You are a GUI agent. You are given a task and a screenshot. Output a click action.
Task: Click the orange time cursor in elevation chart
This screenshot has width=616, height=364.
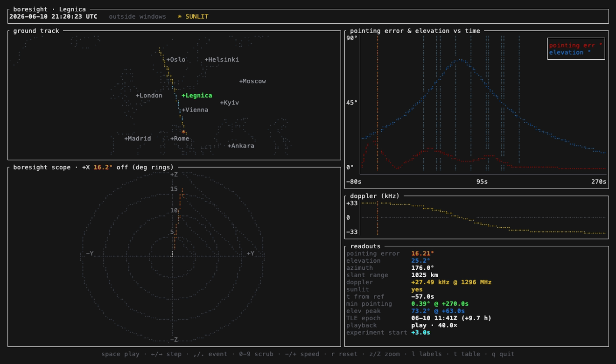pos(378,103)
